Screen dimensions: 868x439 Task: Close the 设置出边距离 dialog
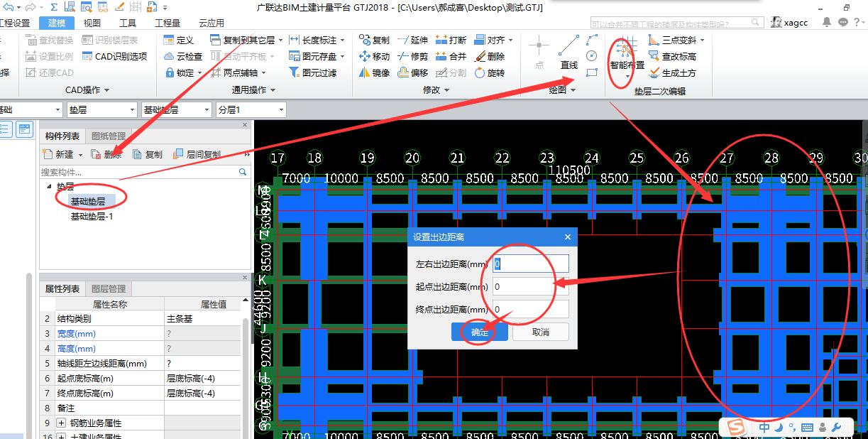click(568, 237)
